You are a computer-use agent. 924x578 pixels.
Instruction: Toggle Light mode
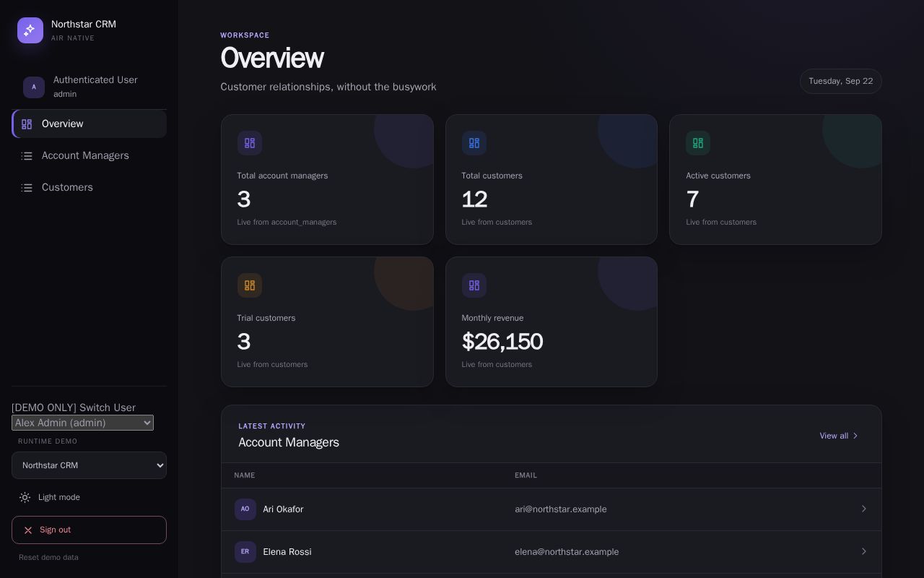coord(89,498)
